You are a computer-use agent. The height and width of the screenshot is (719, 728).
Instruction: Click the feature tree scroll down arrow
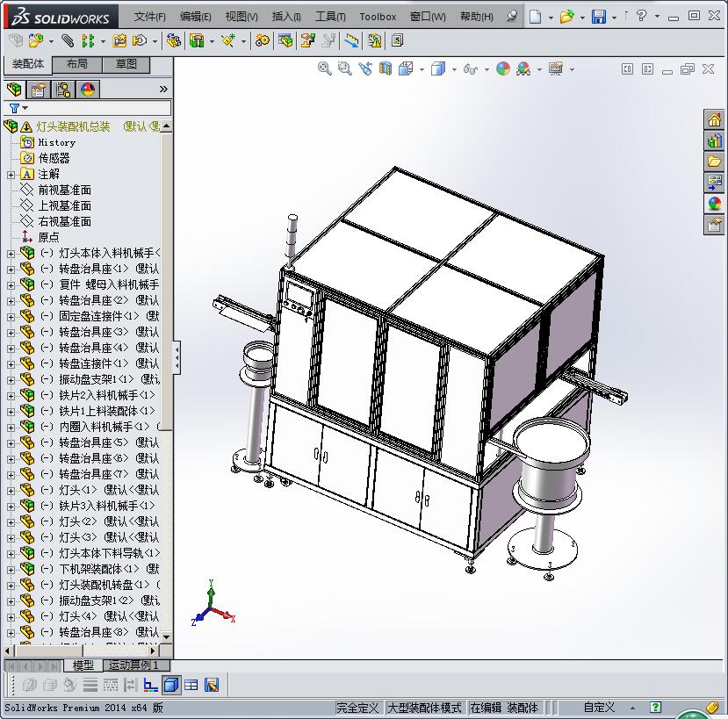coord(166,636)
